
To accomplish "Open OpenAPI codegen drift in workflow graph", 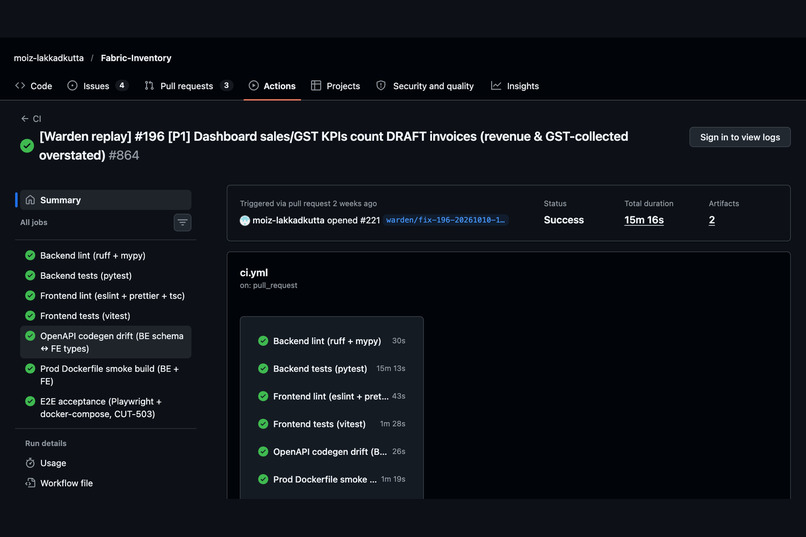I will click(332, 452).
